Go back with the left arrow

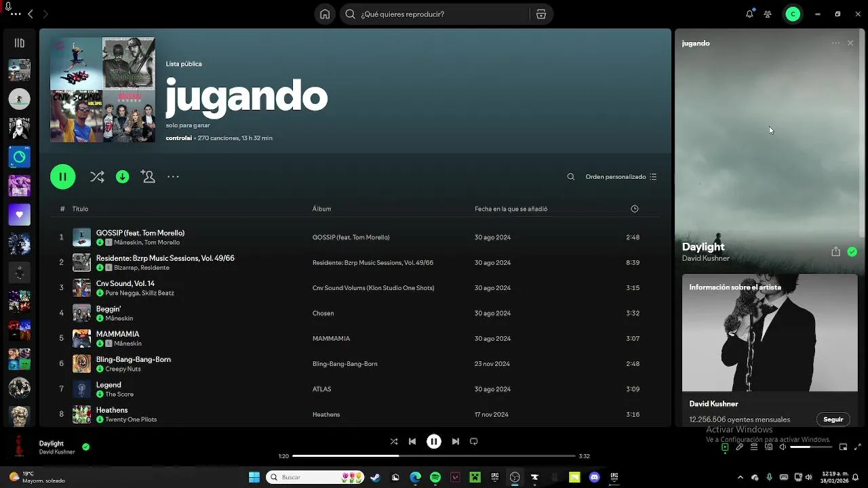click(x=31, y=14)
